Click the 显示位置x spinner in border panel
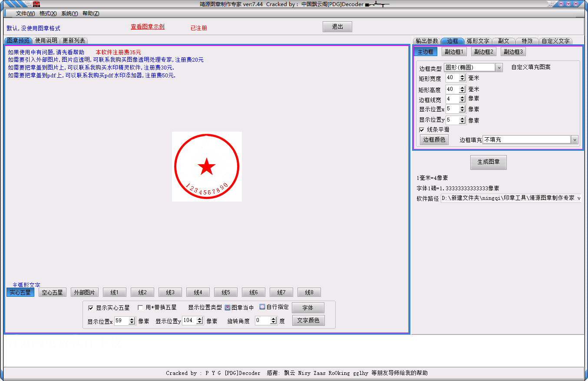 pos(462,109)
